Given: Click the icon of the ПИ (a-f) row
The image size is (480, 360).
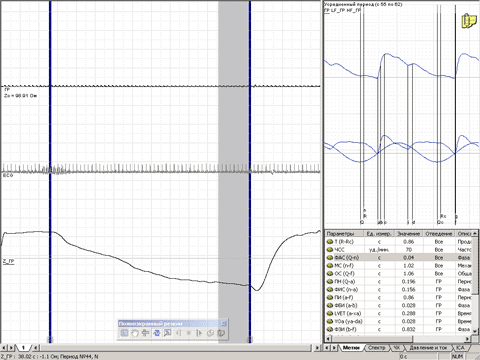Looking at the screenshot, I should [330, 297].
